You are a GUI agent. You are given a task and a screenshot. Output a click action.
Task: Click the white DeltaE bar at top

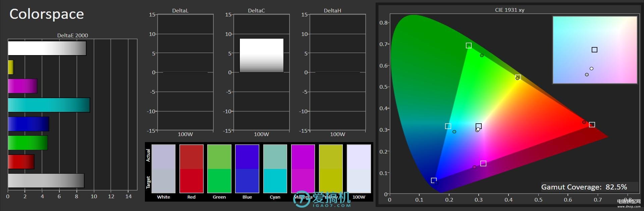click(x=47, y=48)
